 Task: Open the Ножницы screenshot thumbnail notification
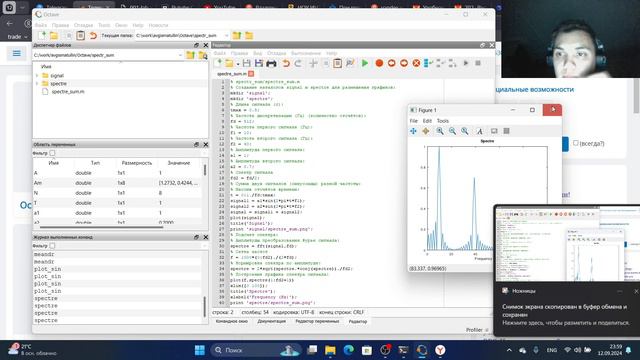coord(567,244)
